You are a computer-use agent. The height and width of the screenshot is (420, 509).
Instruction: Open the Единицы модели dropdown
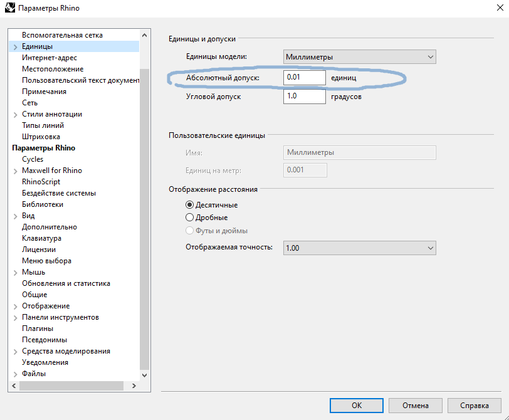coord(359,57)
